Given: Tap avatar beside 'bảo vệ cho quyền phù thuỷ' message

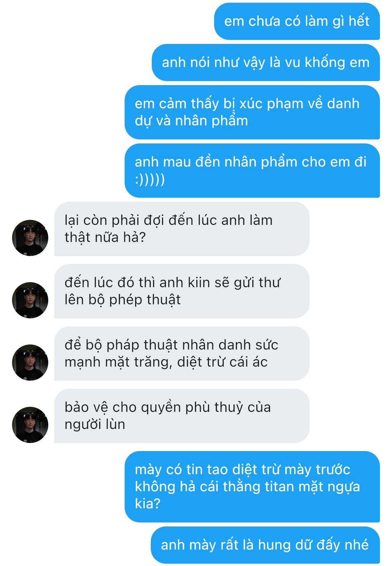Looking at the screenshot, I should (x=30, y=425).
